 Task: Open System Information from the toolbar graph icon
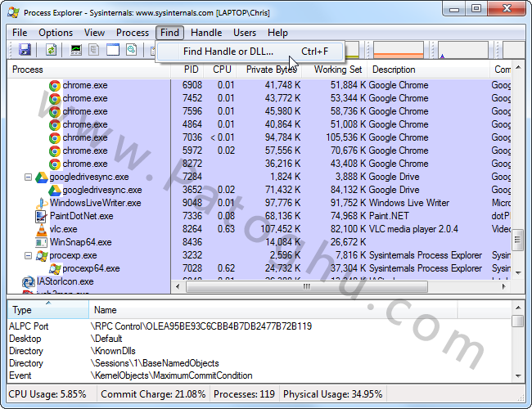[76, 50]
